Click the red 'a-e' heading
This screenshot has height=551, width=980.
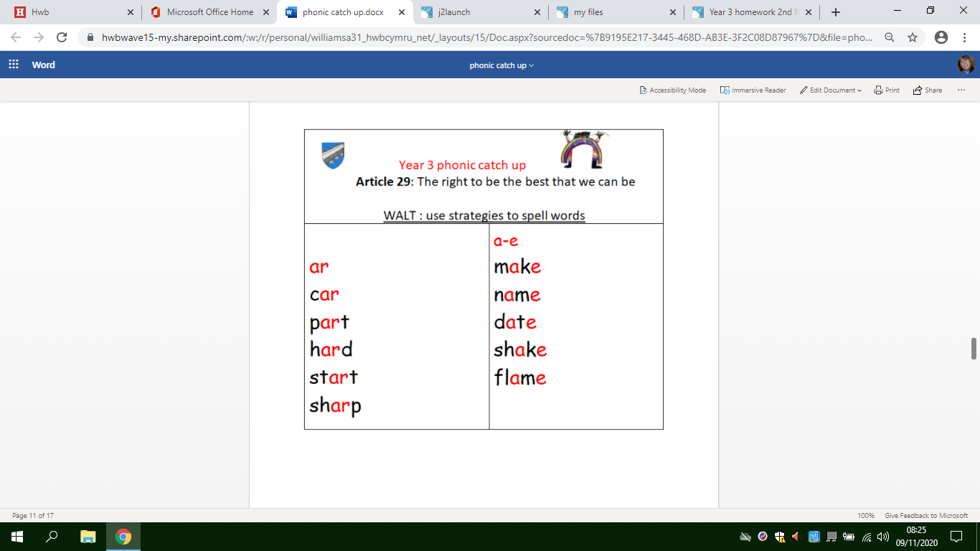click(506, 241)
